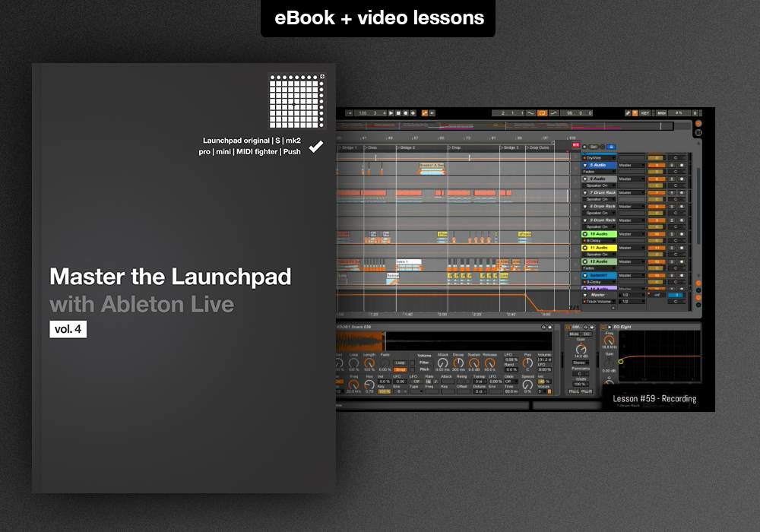Click Next Locator arrow right of Set
Viewport: 760px width, 532px height.
pyautogui.click(x=603, y=147)
